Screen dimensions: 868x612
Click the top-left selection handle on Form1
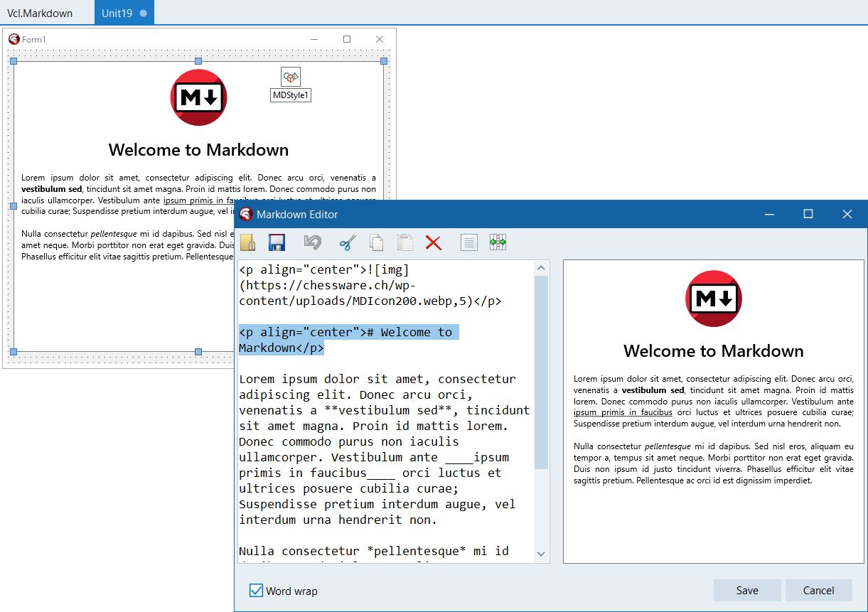point(14,61)
